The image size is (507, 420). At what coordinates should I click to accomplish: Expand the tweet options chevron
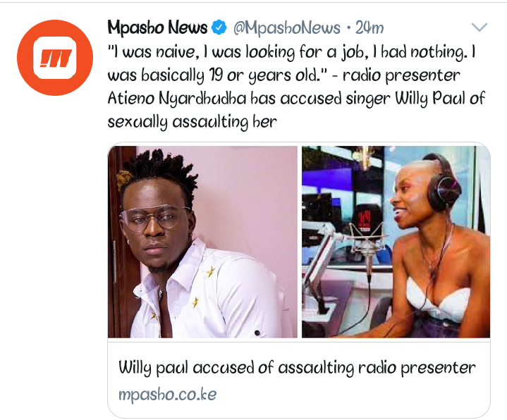[479, 27]
